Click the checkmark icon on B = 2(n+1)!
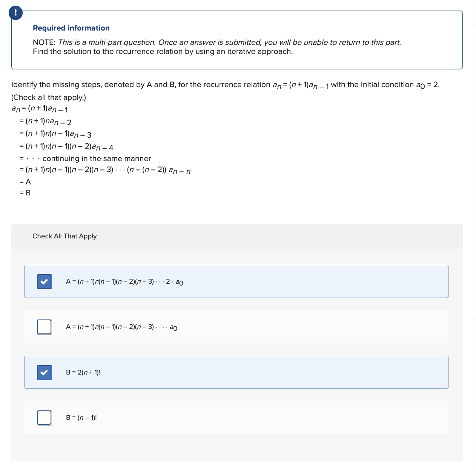This screenshot has width=476, height=473. [x=44, y=372]
